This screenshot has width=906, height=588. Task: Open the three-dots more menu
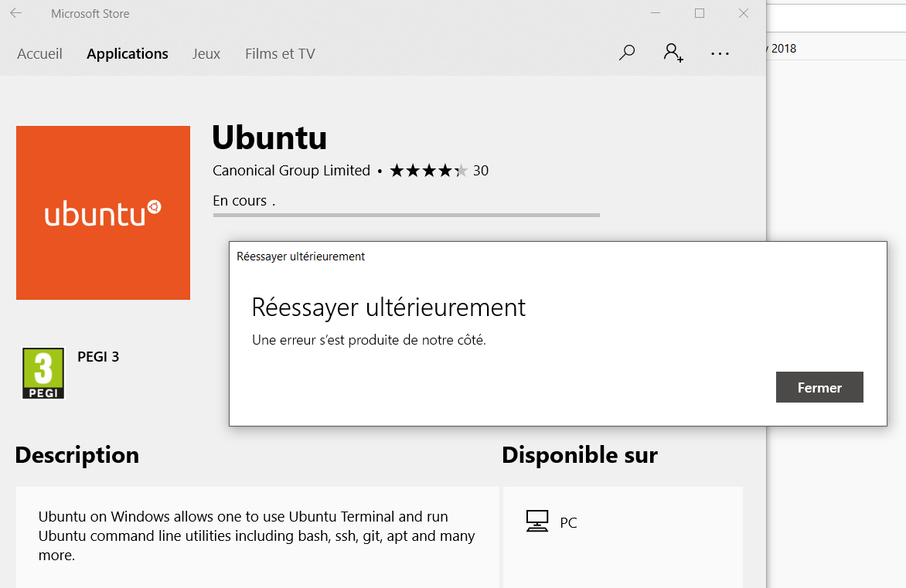click(720, 53)
